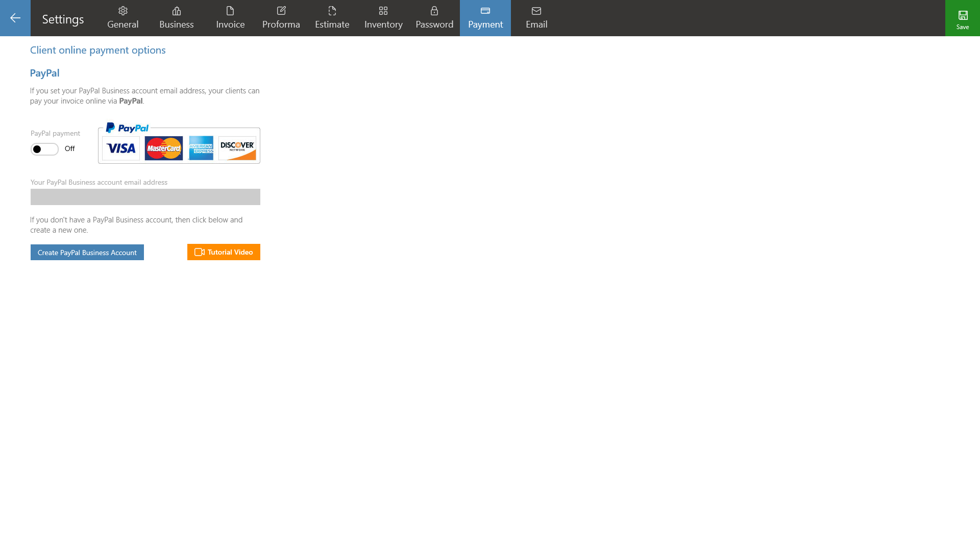Screen dimensions: 980x551
Task: Click the Inventory grid icon
Action: 383,10
